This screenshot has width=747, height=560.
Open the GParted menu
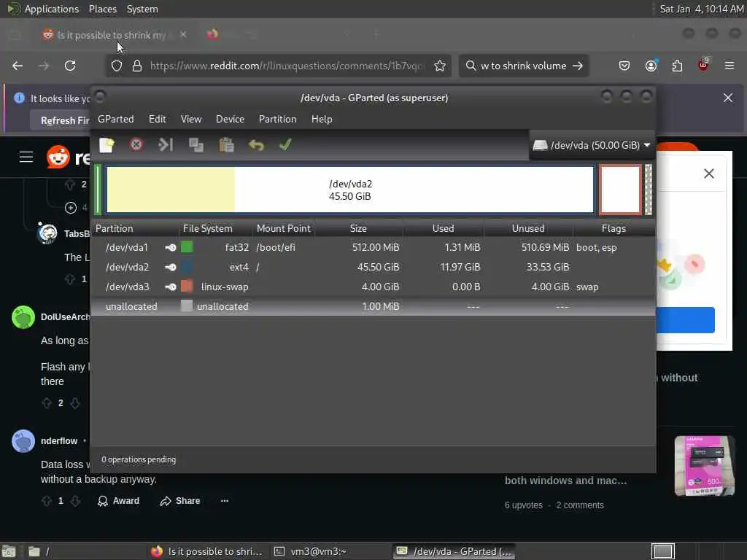[116, 119]
